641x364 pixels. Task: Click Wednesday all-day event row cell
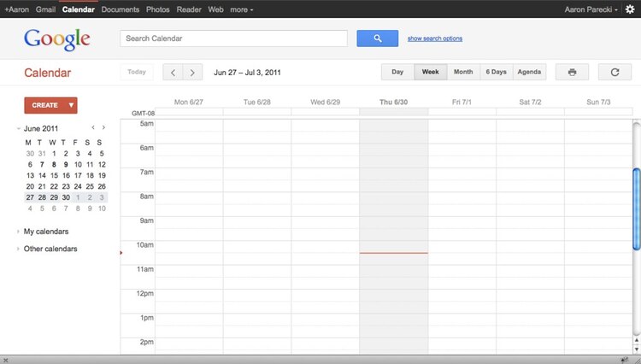325,112
